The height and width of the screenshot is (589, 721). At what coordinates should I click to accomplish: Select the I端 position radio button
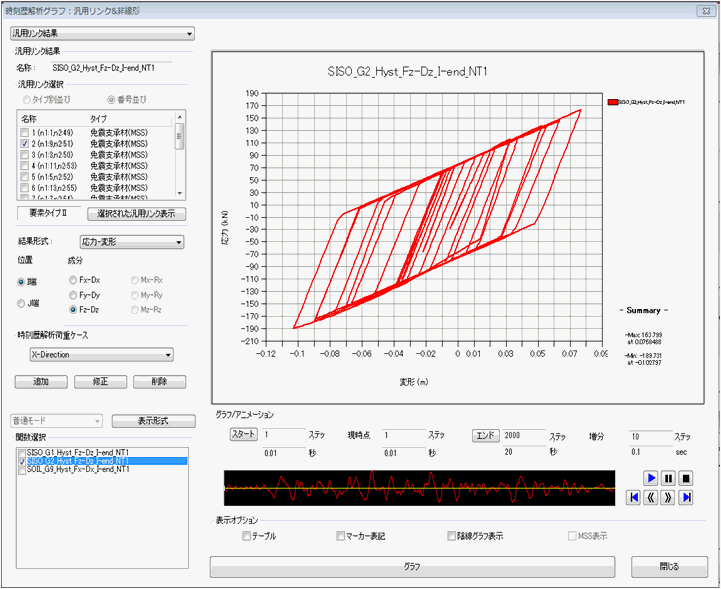[x=21, y=282]
